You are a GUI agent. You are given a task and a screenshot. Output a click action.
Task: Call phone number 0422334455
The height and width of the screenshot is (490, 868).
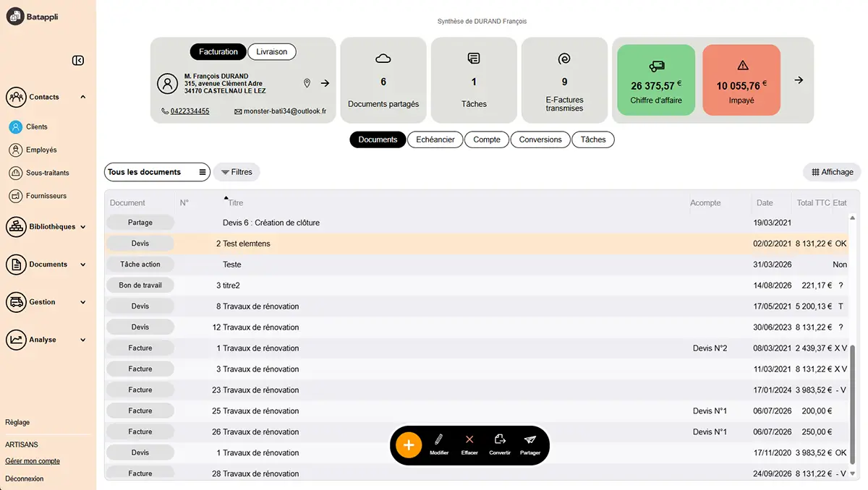coord(190,111)
